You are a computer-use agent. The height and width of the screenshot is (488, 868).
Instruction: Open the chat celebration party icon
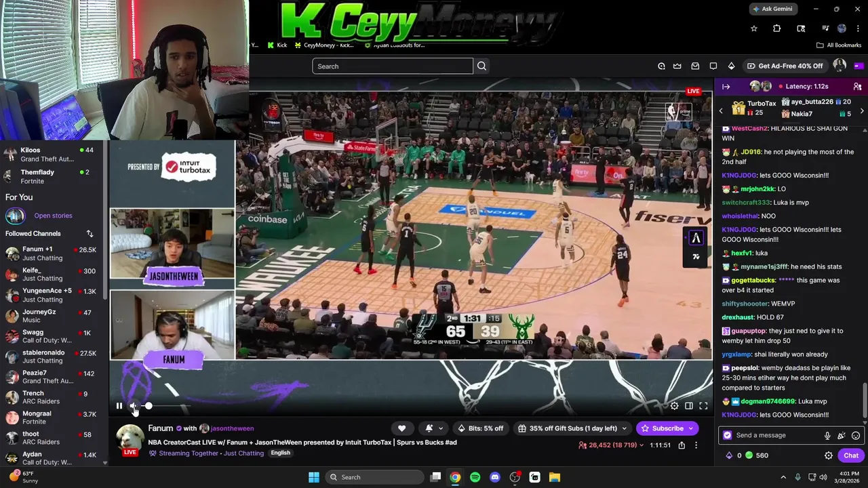point(842,436)
